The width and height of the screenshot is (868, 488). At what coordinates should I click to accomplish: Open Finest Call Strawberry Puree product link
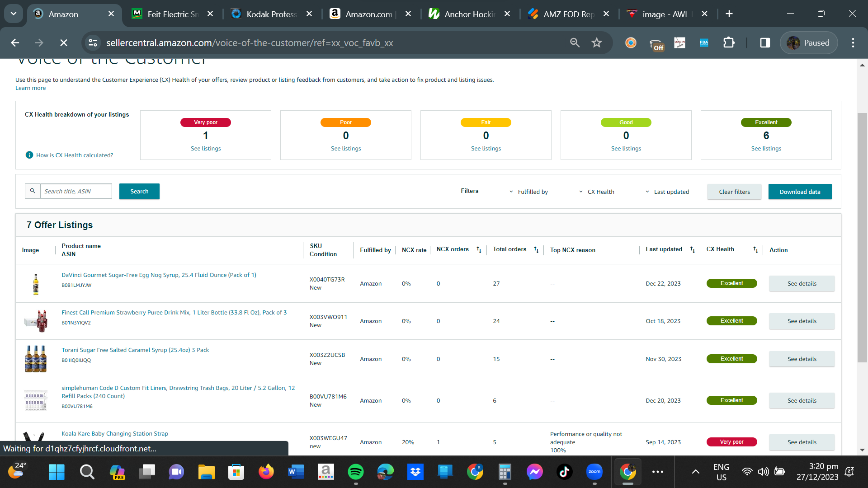pos(174,313)
